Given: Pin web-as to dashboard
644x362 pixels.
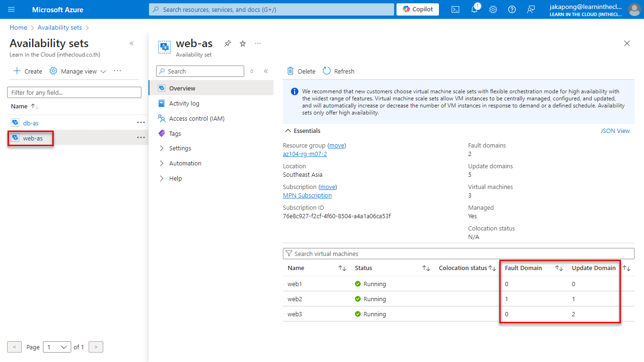Looking at the screenshot, I should pyautogui.click(x=228, y=43).
